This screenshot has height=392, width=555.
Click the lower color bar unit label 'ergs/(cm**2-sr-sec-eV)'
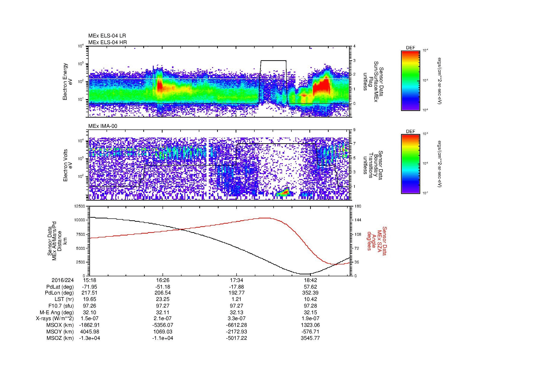click(439, 164)
